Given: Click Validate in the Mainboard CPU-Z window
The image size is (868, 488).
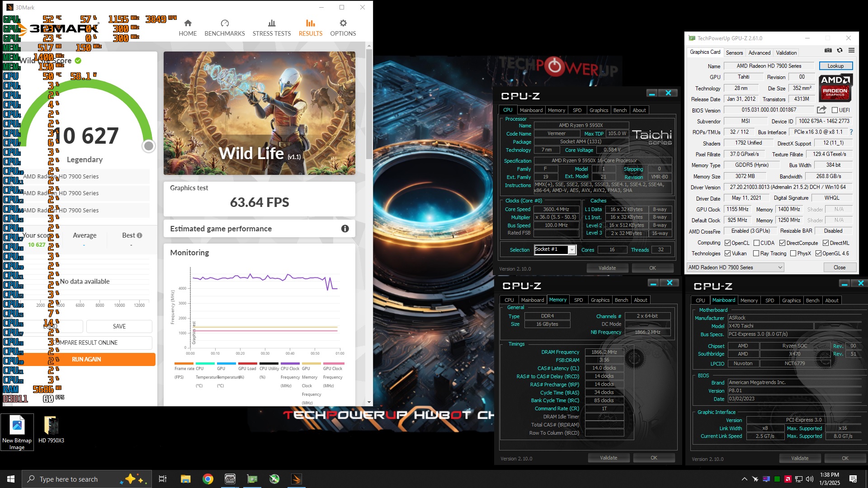Looking at the screenshot, I should pyautogui.click(x=799, y=458).
